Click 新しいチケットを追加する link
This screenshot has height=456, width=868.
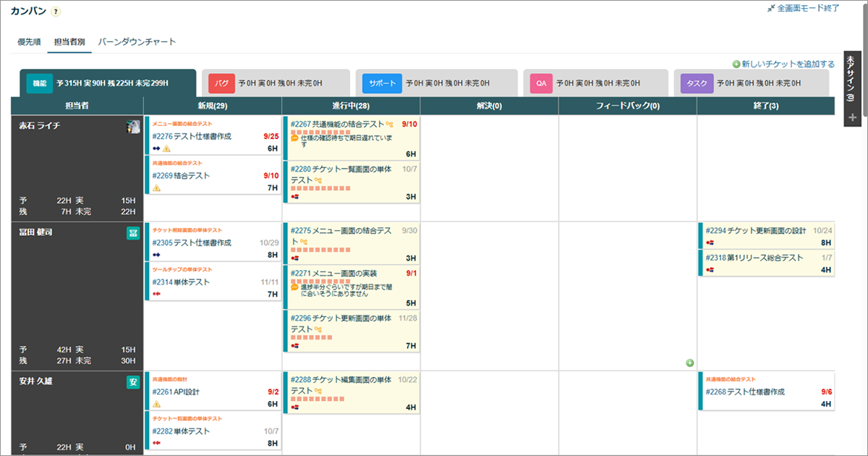(783, 64)
